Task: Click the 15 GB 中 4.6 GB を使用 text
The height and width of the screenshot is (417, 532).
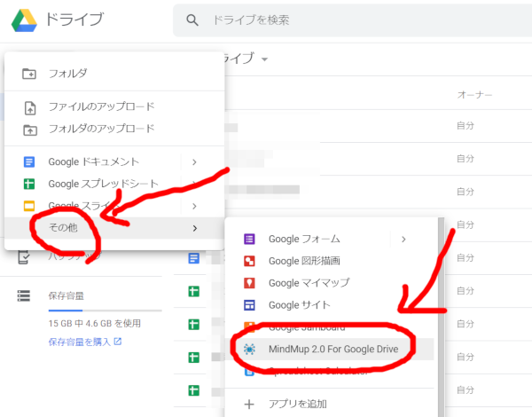Action: 94,323
